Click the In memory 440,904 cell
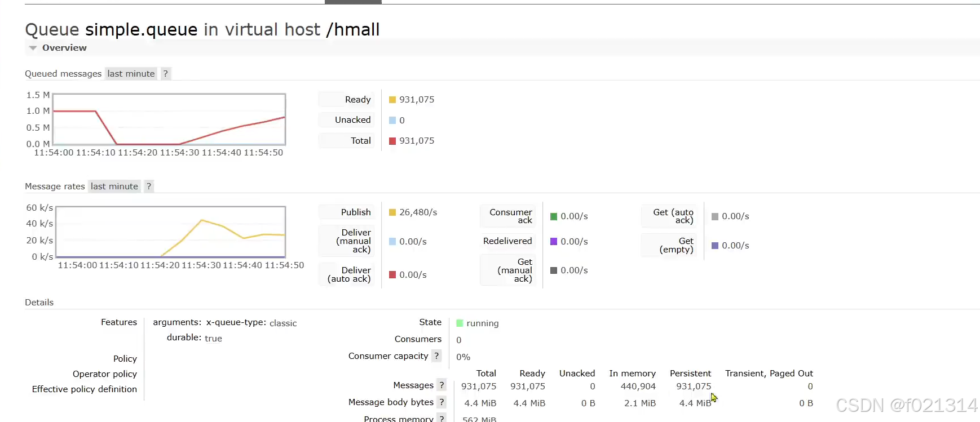This screenshot has width=980, height=422. [638, 387]
